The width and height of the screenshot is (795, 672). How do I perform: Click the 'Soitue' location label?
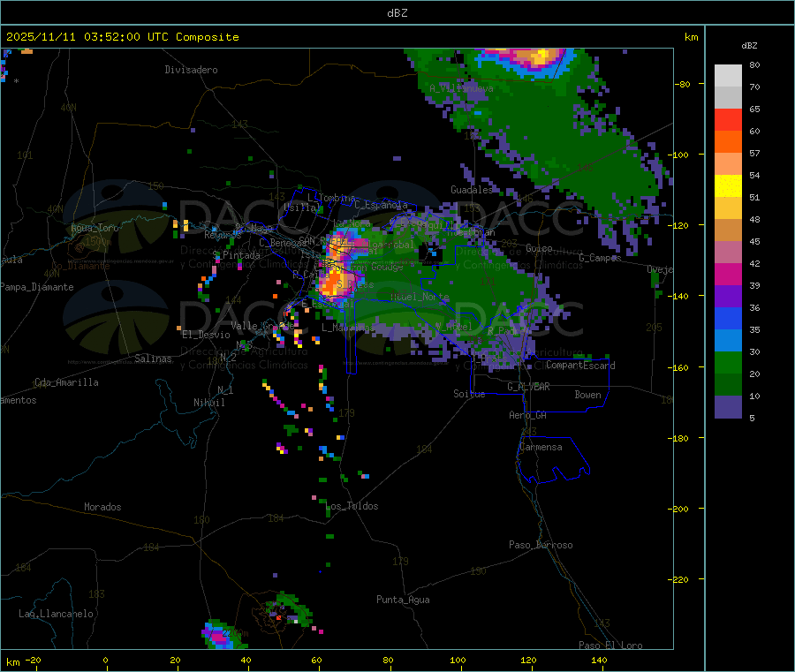[x=469, y=394]
